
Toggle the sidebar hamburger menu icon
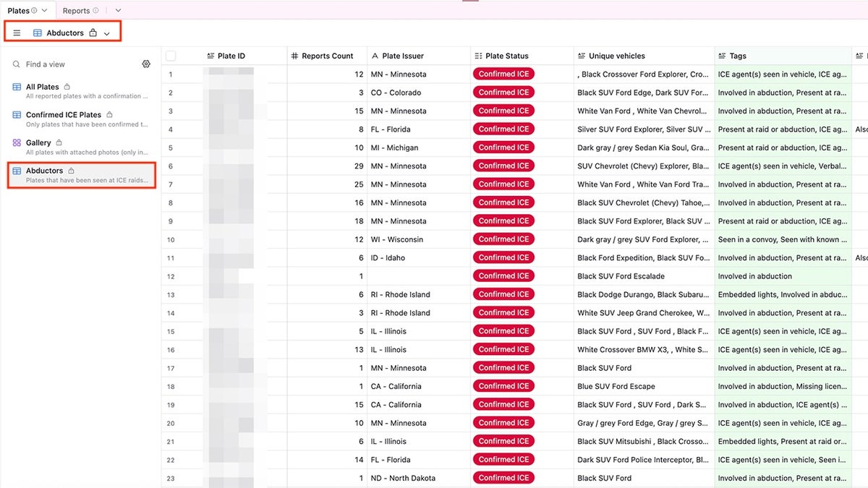17,33
